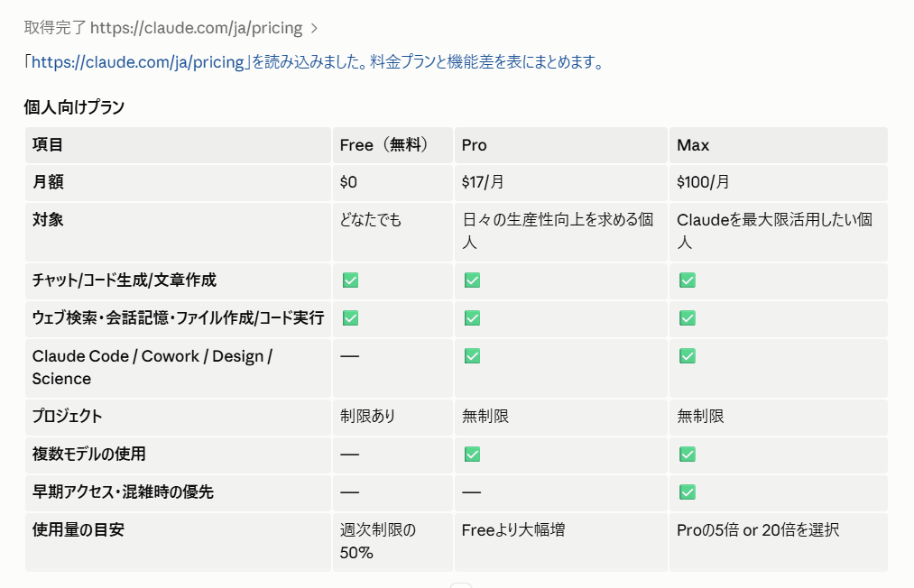
Task: Click the Free checkmark for チャット/コード生成/文章作成
Action: click(x=350, y=280)
